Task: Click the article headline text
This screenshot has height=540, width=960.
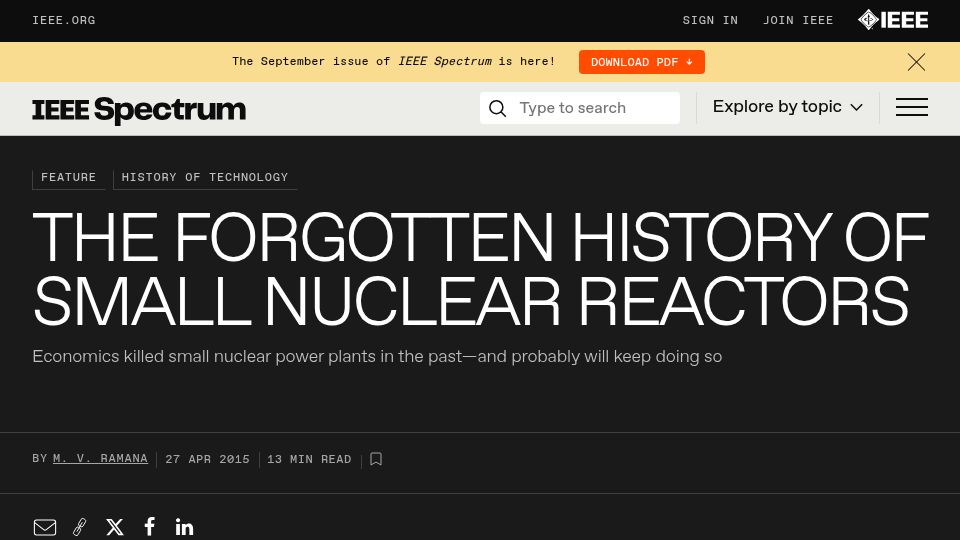Action: coord(480,269)
